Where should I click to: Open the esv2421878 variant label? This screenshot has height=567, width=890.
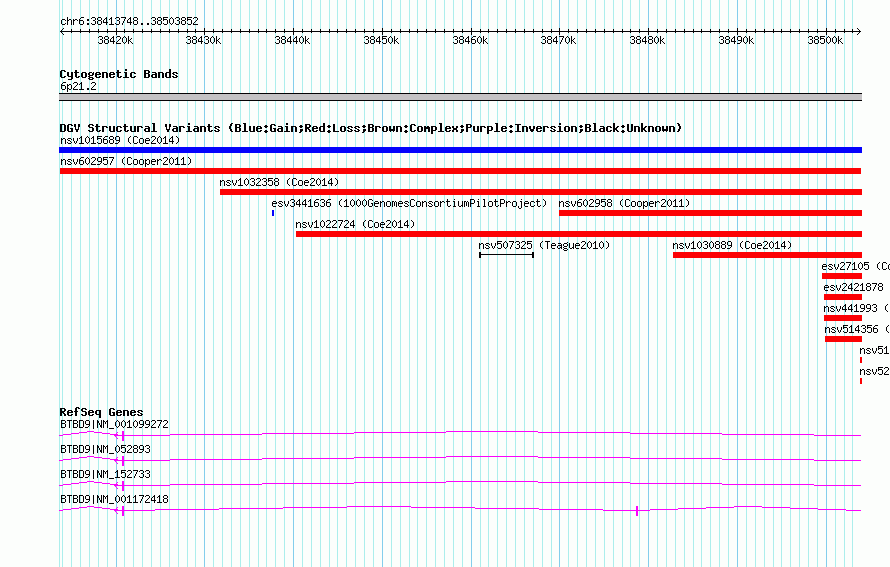pyautogui.click(x=854, y=287)
